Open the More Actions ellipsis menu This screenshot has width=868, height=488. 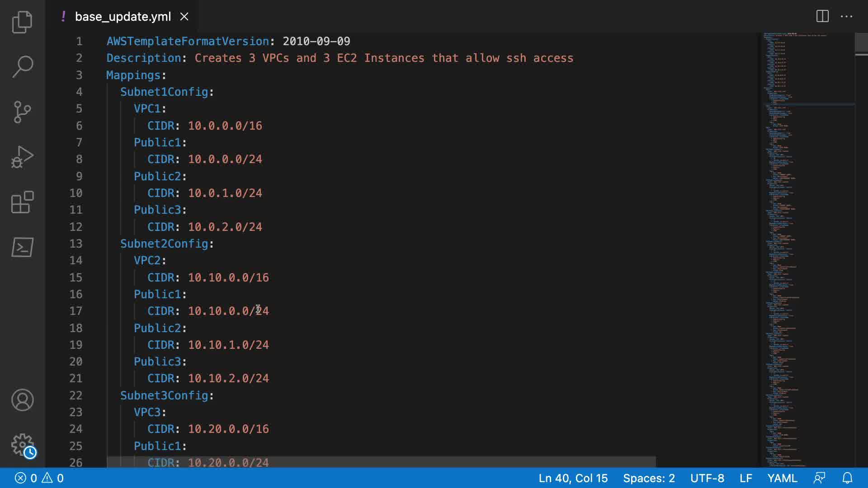pyautogui.click(x=846, y=16)
